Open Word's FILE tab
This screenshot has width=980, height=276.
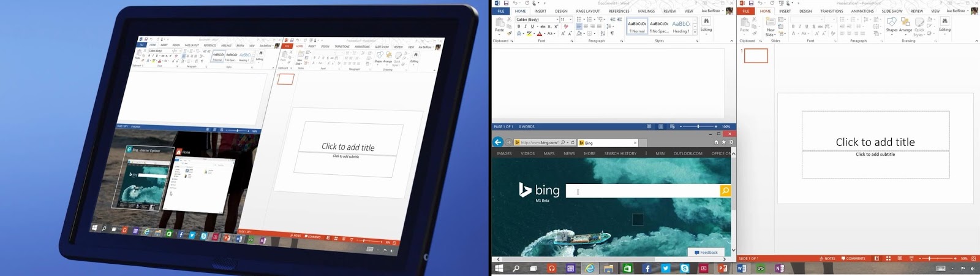500,11
